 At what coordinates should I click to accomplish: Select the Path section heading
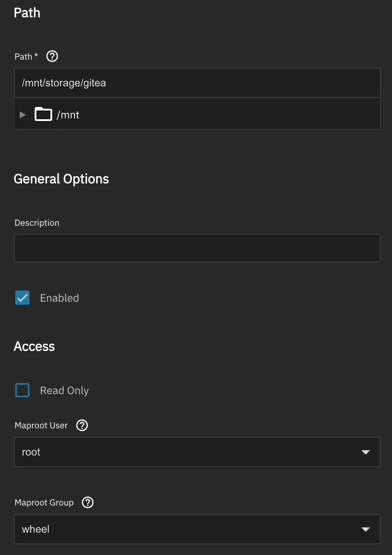pyautogui.click(x=27, y=13)
